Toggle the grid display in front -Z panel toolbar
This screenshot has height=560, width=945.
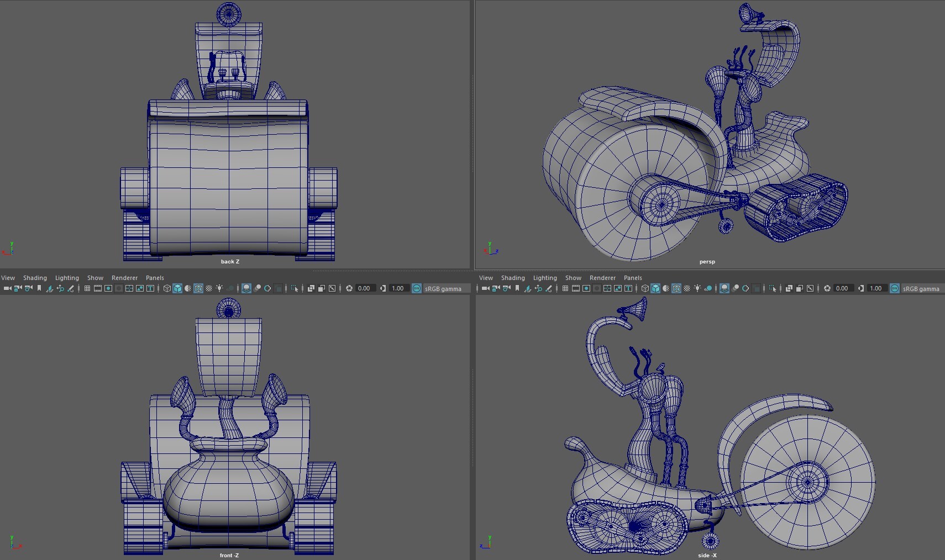coord(87,288)
